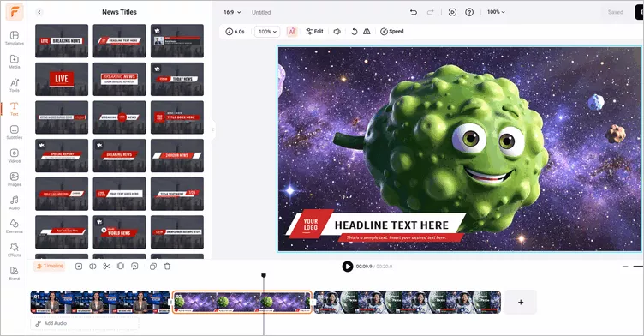Click Add Audio track

click(x=85, y=323)
